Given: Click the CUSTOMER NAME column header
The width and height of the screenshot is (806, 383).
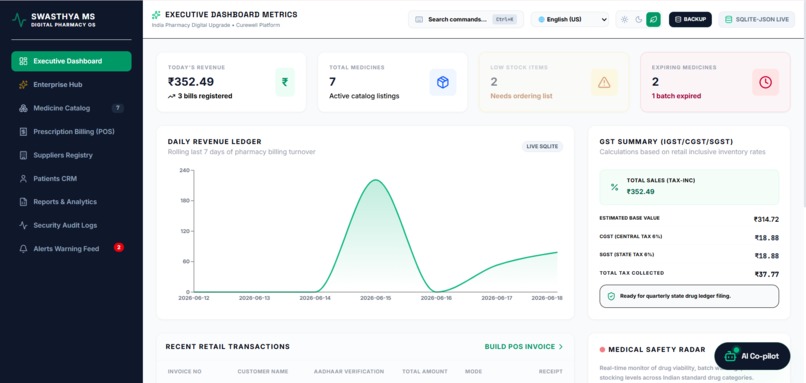Looking at the screenshot, I should (x=263, y=372).
